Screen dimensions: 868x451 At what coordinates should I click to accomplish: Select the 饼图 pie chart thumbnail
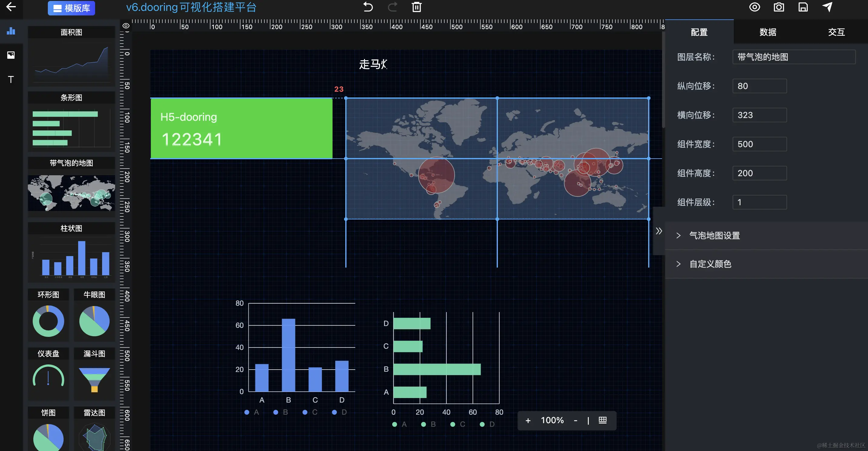[48, 429]
